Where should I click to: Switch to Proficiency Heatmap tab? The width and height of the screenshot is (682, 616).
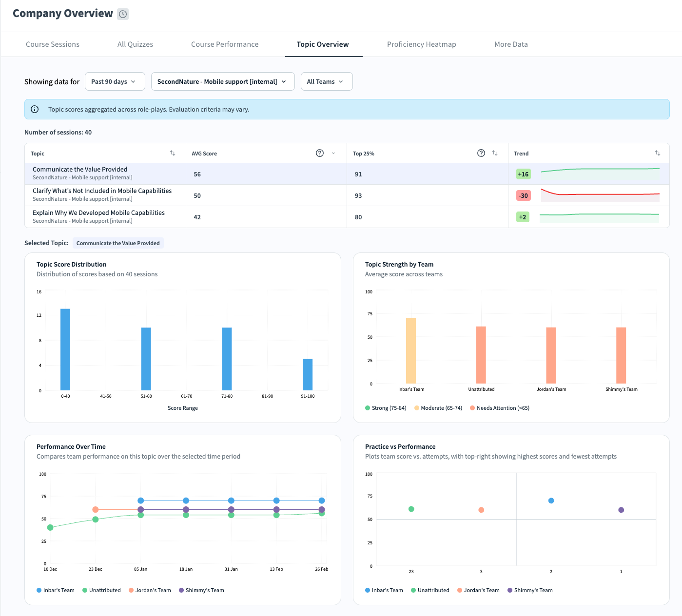[421, 44]
